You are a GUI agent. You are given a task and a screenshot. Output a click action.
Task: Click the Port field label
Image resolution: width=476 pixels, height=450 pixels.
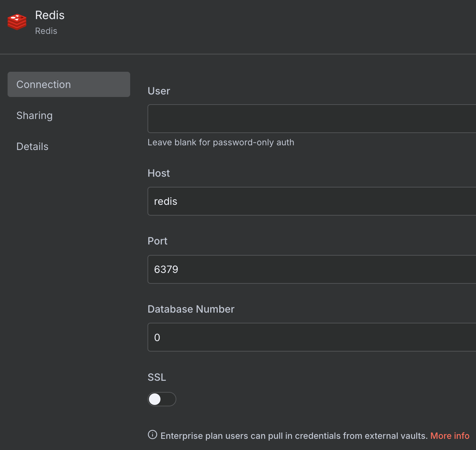pos(158,241)
